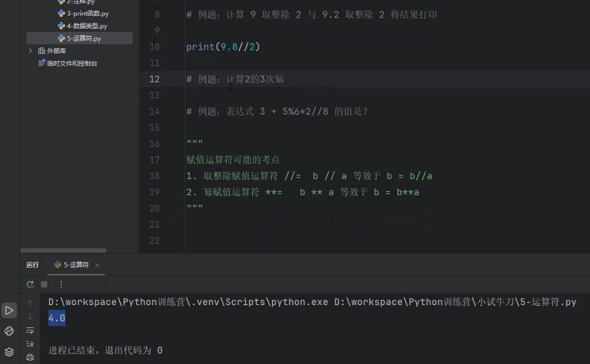Image resolution: width=590 pixels, height=364 pixels.
Task: Open the Python Packages layers icon
Action: click(x=9, y=352)
